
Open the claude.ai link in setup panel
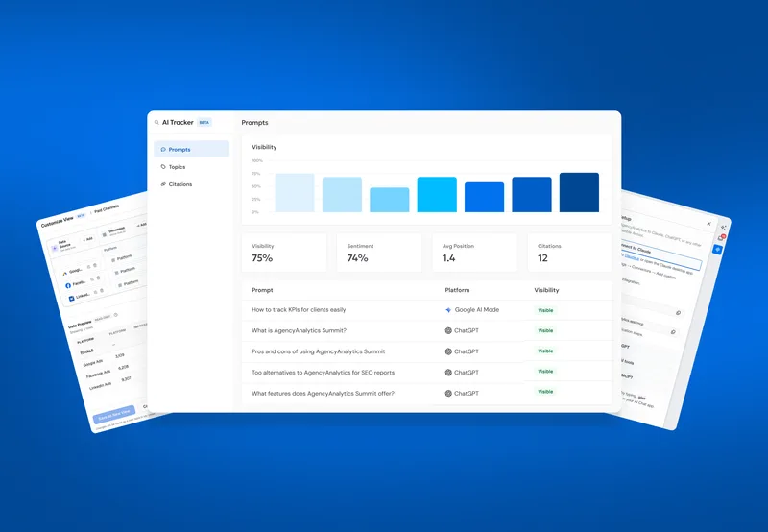tap(632, 256)
